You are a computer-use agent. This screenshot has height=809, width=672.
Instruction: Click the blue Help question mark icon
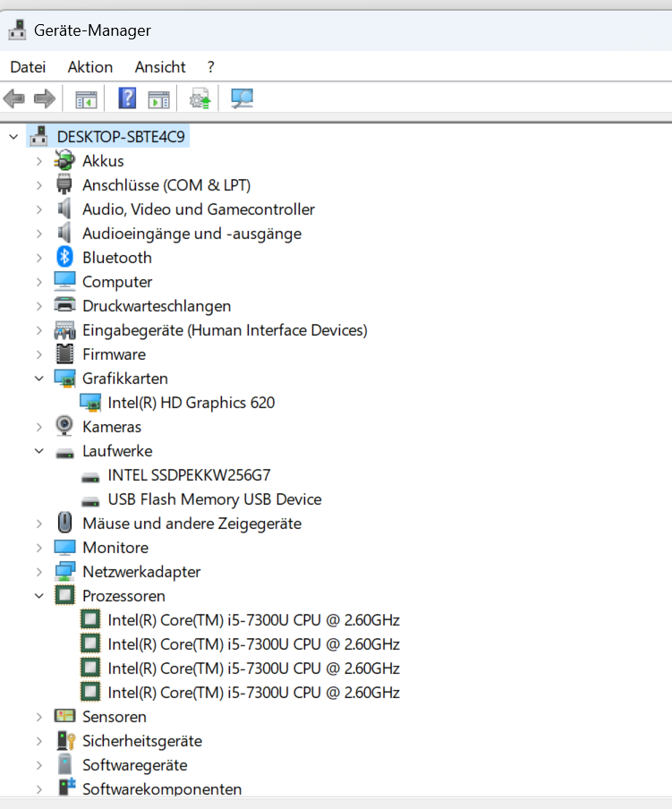tap(127, 98)
